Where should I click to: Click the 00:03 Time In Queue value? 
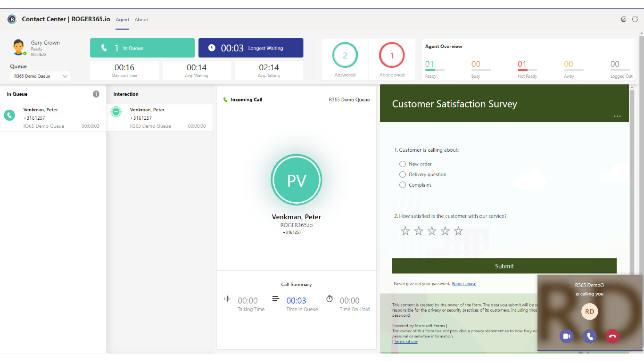tap(296, 301)
